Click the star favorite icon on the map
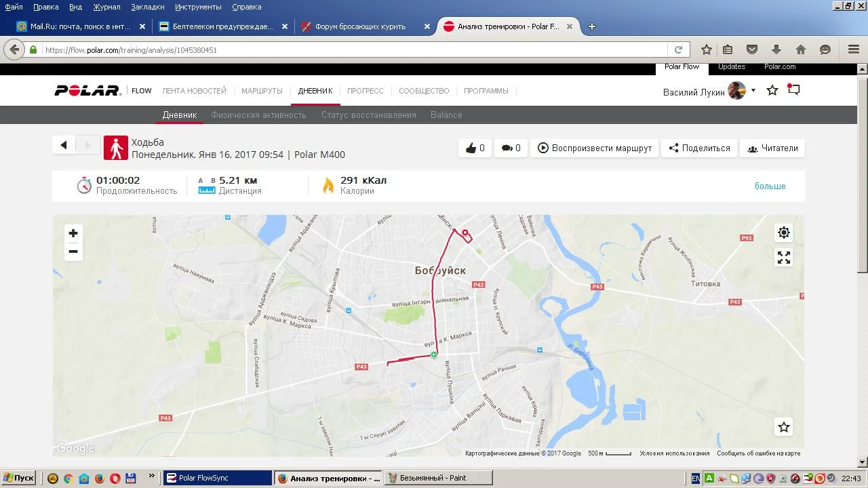 point(784,427)
